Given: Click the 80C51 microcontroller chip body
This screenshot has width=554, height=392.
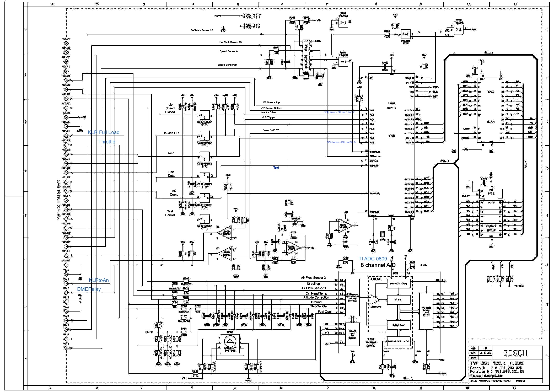Looking at the screenshot, I should pyautogui.click(x=391, y=145).
